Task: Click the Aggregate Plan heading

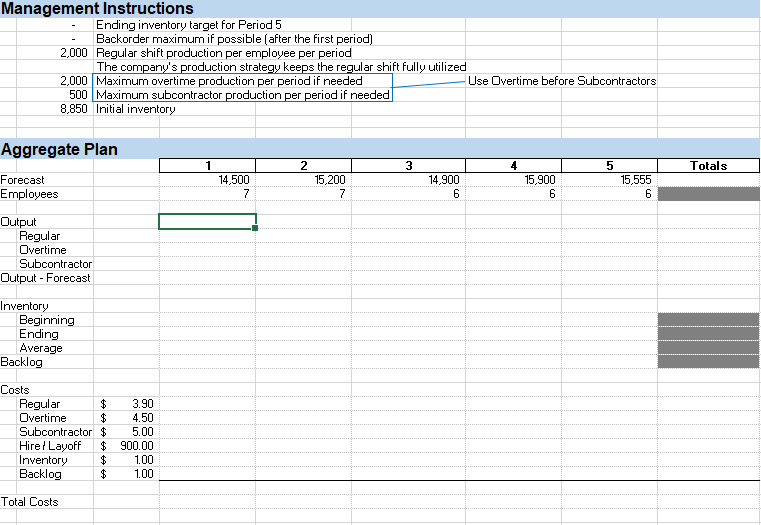Action: click(x=59, y=149)
